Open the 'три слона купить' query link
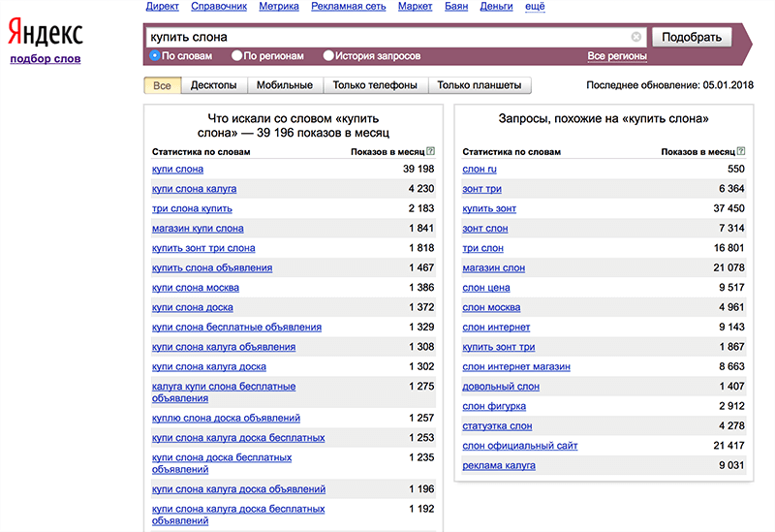775x532 pixels. tap(192, 208)
